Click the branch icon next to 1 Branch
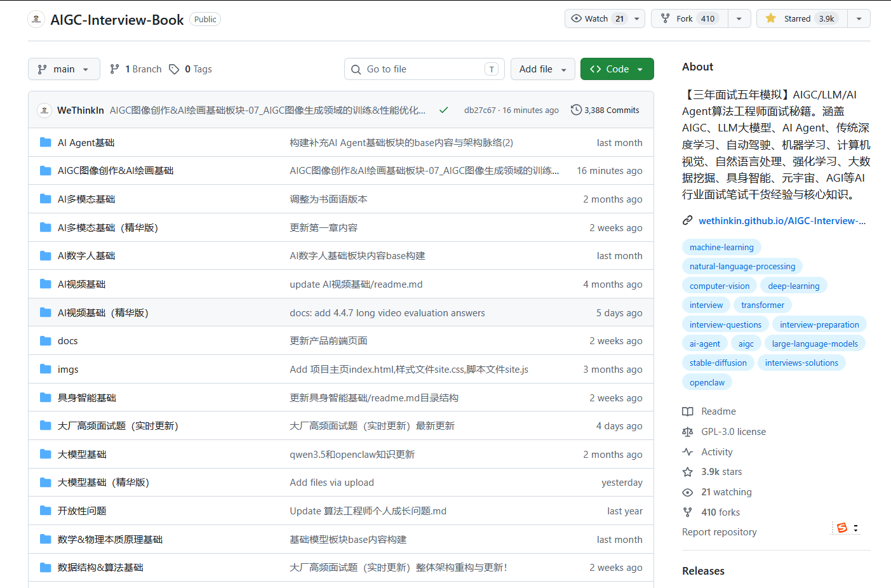Screen dimensions: 891x588 [114, 69]
